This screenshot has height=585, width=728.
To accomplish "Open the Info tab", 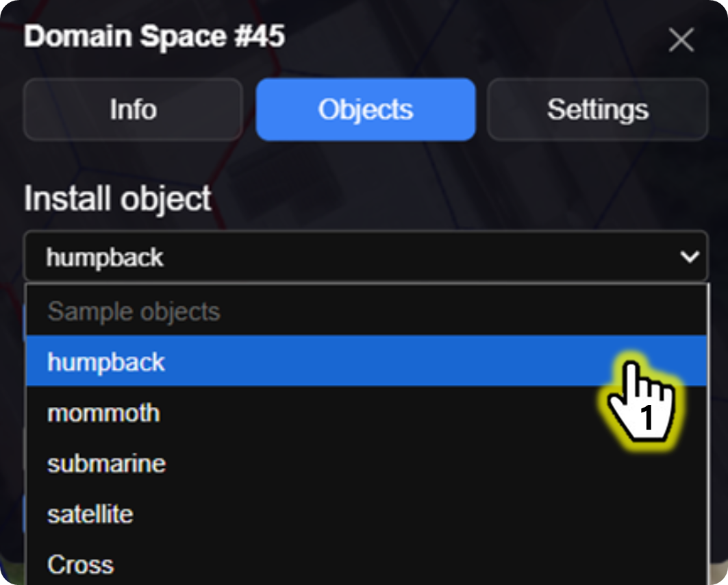I will [x=133, y=110].
